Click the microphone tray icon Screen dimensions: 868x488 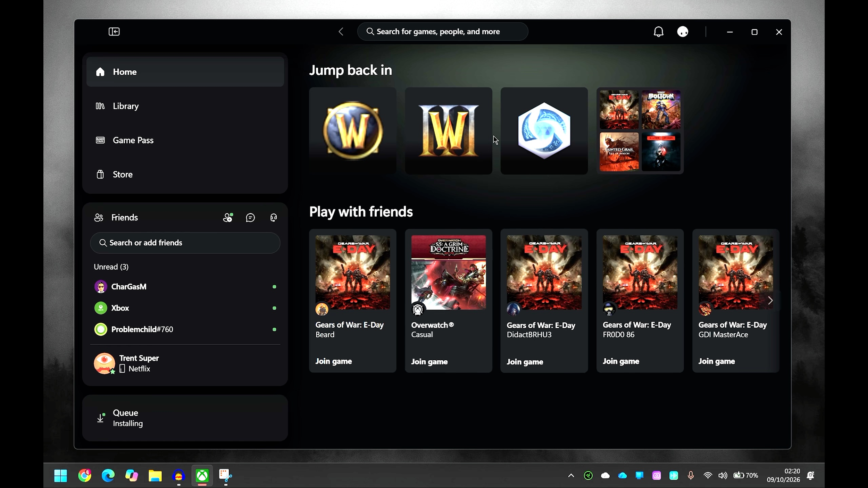coord(691,476)
